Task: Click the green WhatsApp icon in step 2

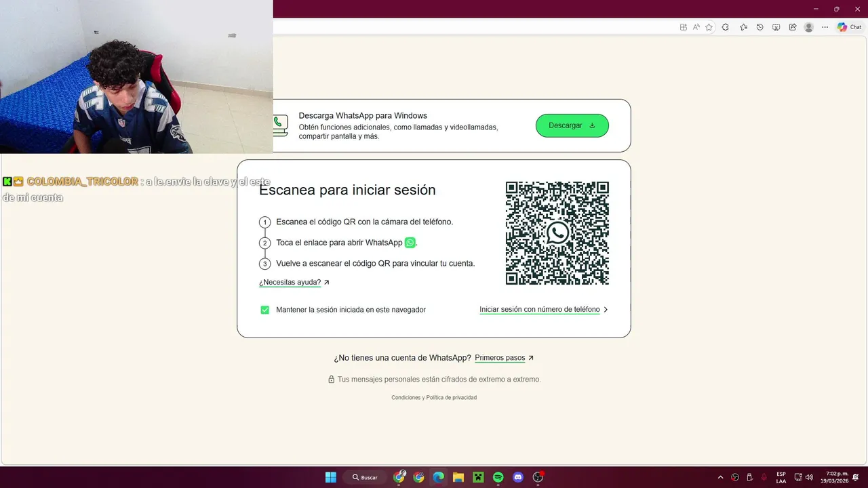Action: 410,243
